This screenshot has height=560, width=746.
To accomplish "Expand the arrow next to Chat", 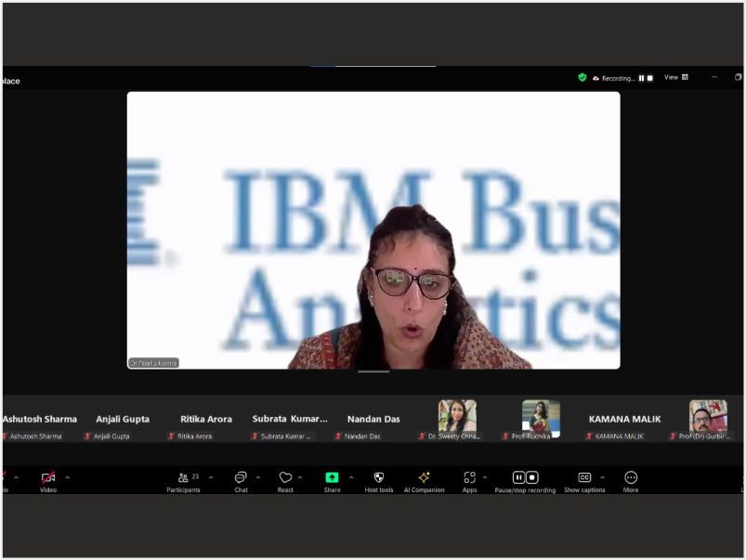I will pyautogui.click(x=257, y=478).
